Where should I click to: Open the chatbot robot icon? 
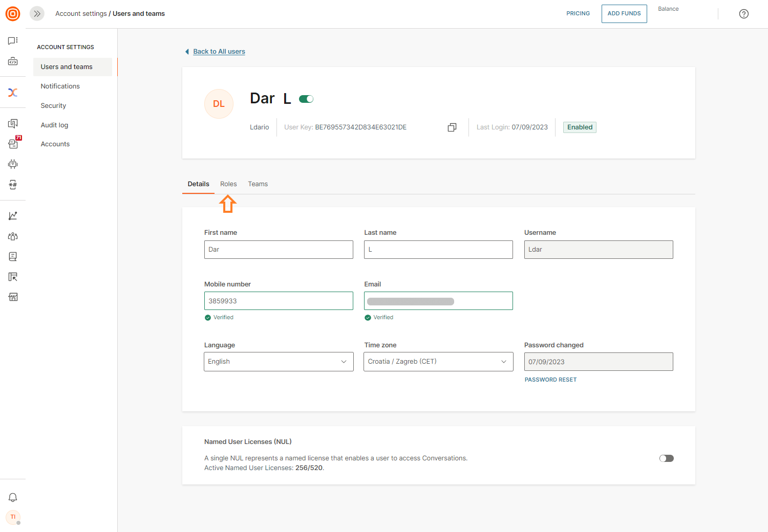[x=13, y=164]
